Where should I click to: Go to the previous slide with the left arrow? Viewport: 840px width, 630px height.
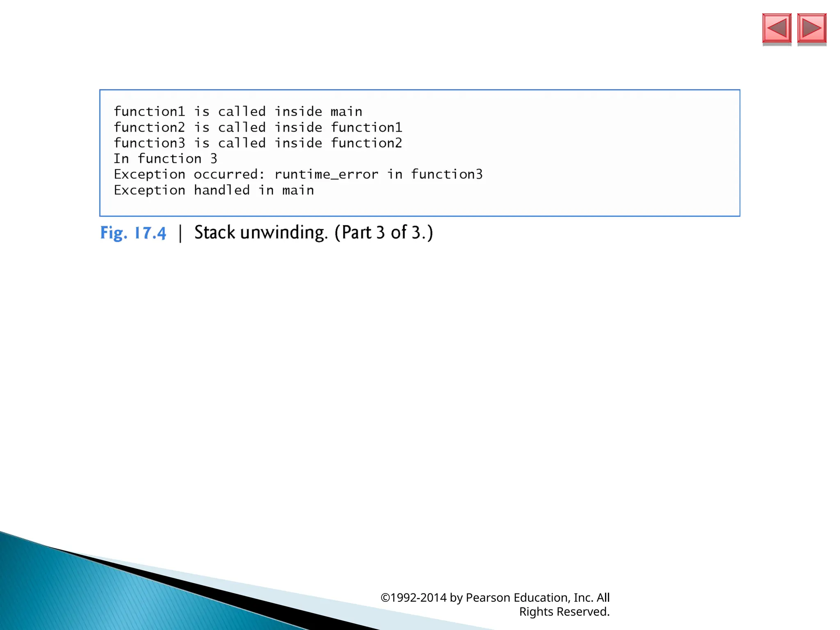click(x=777, y=28)
